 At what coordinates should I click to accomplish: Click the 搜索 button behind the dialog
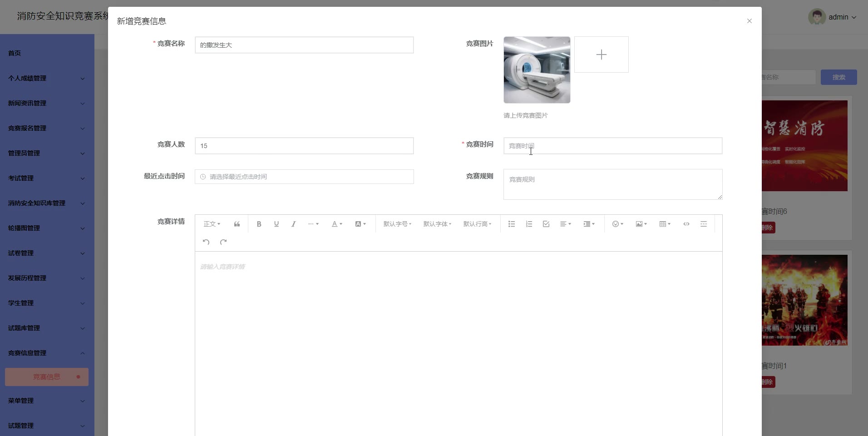click(838, 77)
